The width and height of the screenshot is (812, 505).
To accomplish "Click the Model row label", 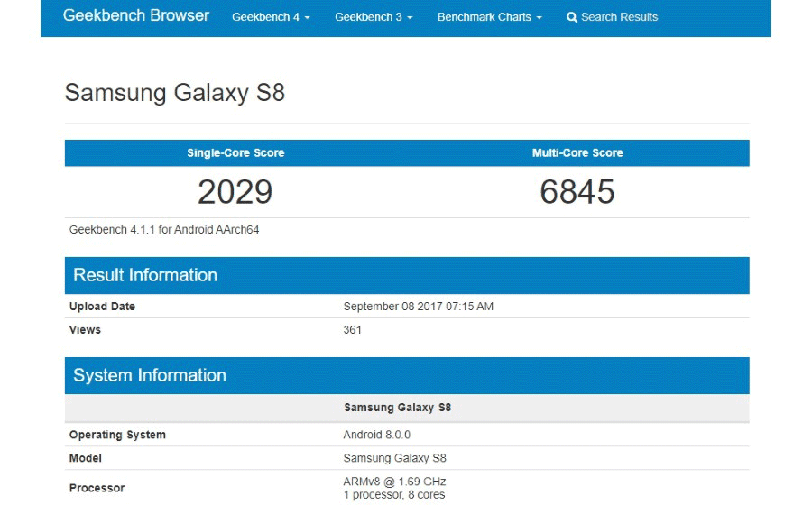I will click(x=86, y=458).
